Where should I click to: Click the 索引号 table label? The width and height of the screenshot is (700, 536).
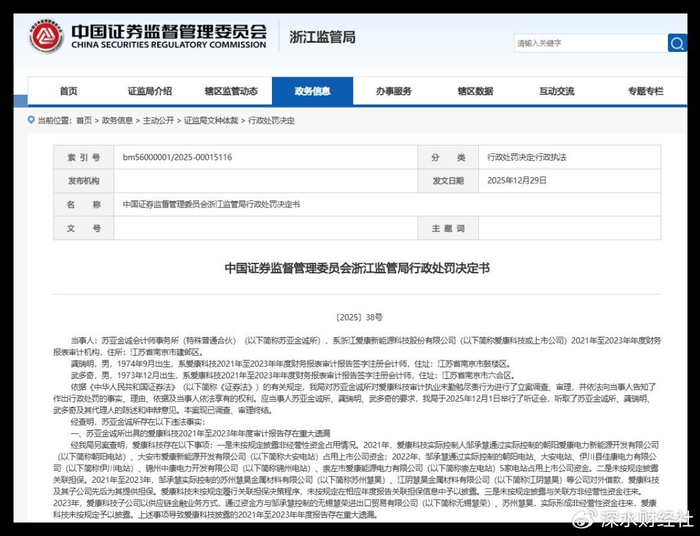click(x=83, y=157)
